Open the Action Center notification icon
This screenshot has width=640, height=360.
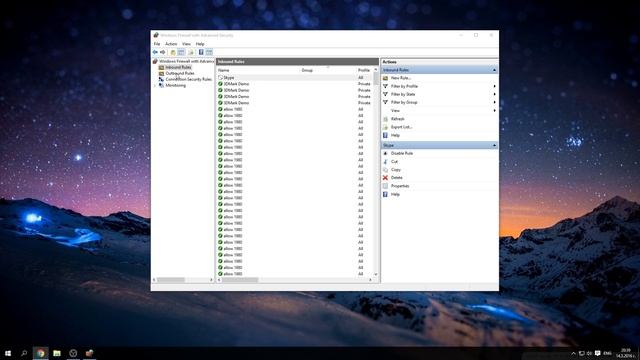click(x=598, y=353)
